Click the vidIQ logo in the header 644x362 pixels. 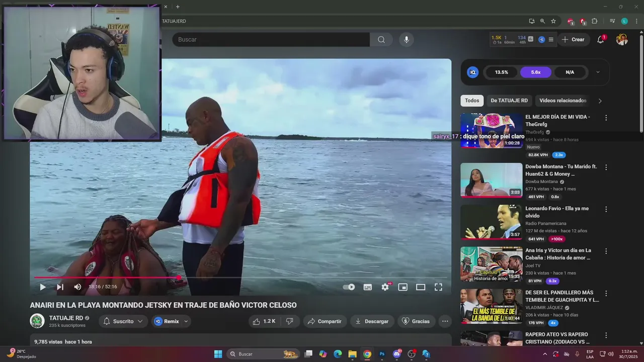(542, 39)
